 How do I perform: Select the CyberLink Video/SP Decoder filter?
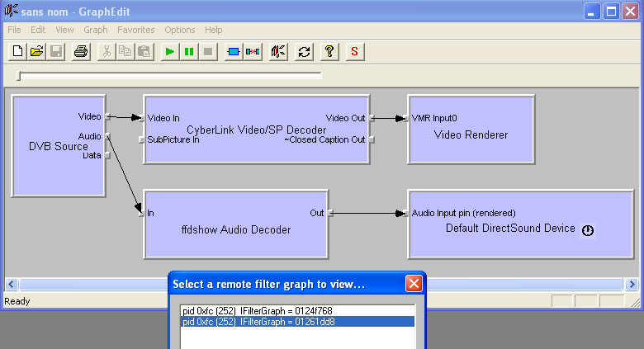point(256,130)
